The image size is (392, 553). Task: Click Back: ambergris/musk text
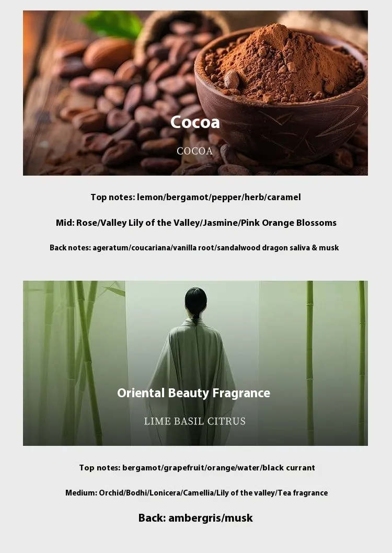coord(195,518)
